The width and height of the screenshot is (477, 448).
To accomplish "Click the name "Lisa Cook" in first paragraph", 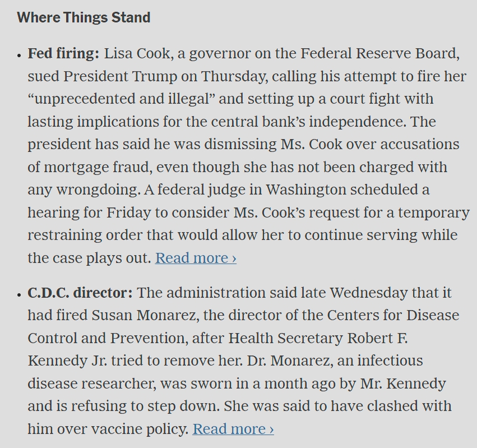I will coord(138,54).
